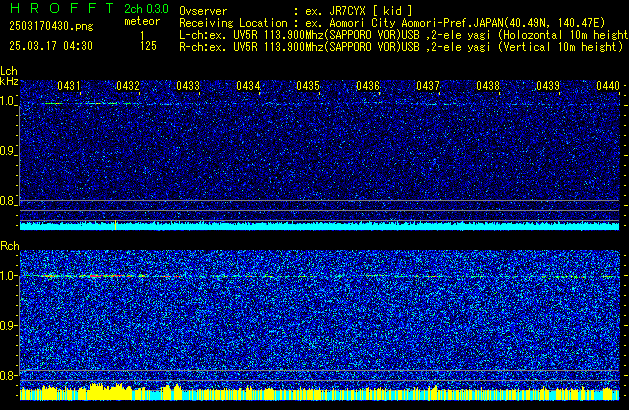Click the observer line JR7CYX [ kid ]
629x410 pixels.
(x=296, y=11)
